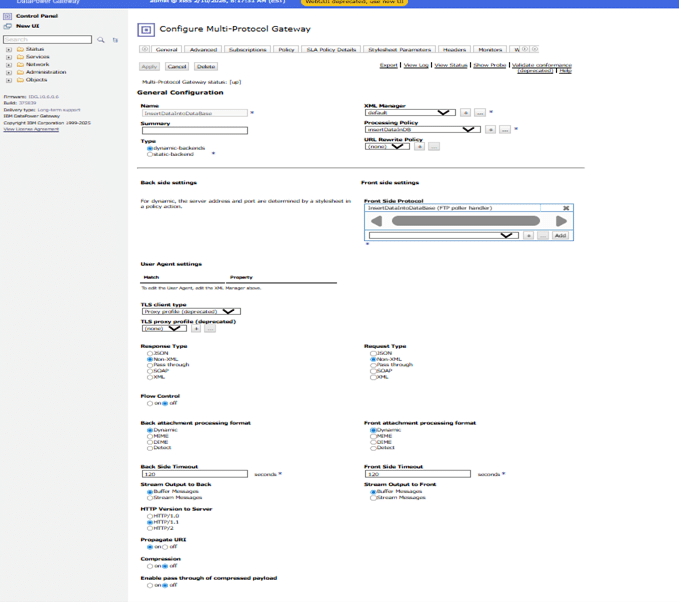Click the plus button beside XML Manager

[466, 113]
